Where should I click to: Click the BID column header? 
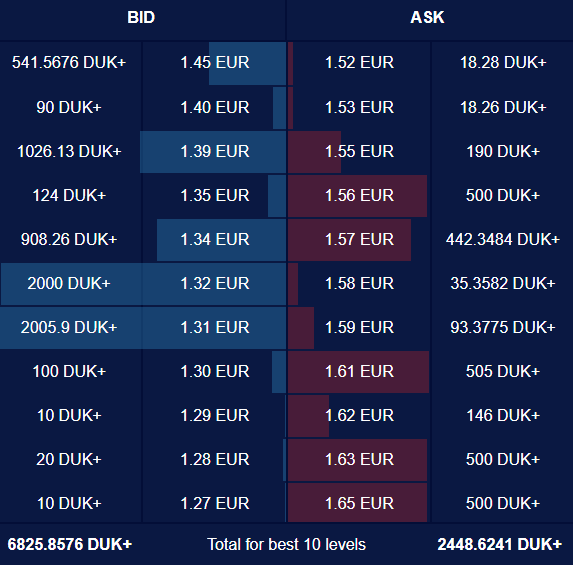coord(141,17)
